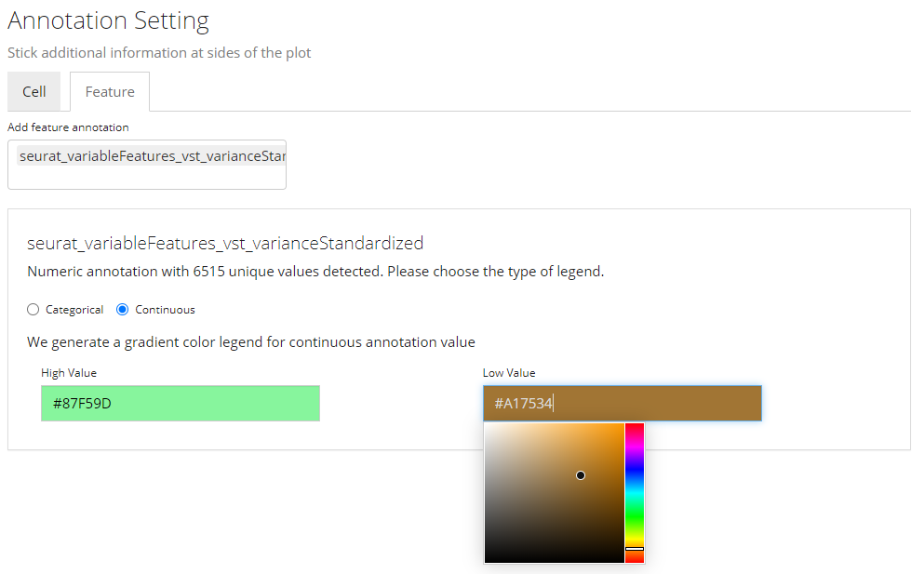Click the Annotation Setting heading

click(x=108, y=21)
